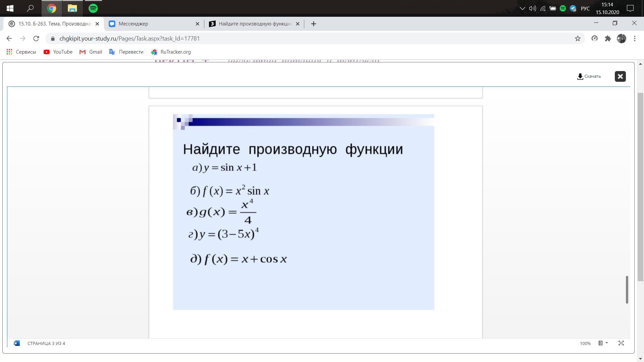Open the YouTube bookmark
Viewport: 644px width, 362px height.
pos(58,52)
